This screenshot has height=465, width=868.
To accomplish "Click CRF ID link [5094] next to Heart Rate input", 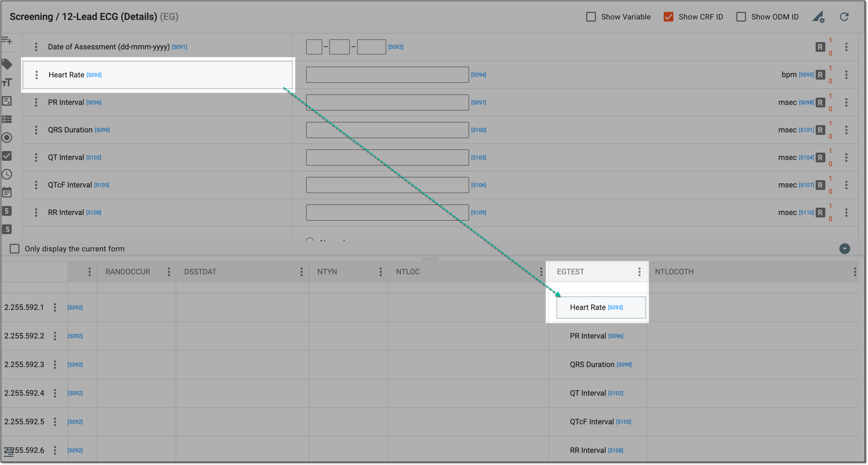I will pyautogui.click(x=478, y=75).
